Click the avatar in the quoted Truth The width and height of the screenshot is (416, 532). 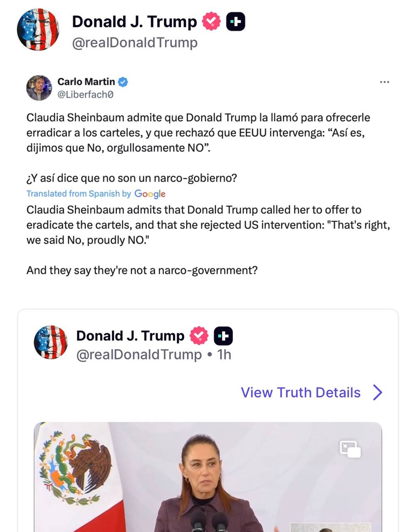click(51, 342)
